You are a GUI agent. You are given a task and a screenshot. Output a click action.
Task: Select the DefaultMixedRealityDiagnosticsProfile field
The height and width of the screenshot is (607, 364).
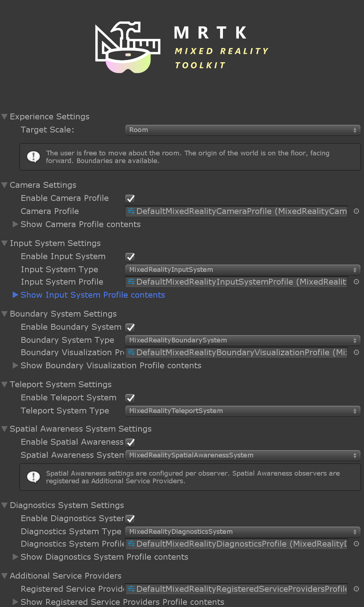tap(236, 544)
